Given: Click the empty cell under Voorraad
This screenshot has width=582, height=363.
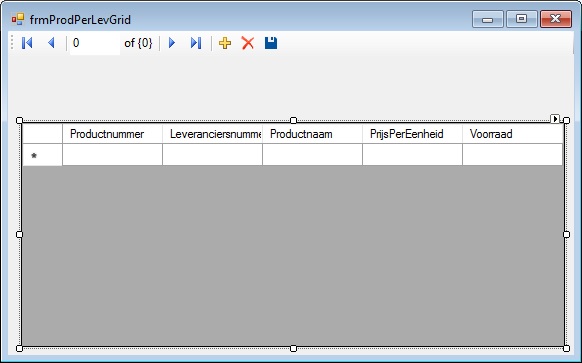Looking at the screenshot, I should [x=513, y=154].
